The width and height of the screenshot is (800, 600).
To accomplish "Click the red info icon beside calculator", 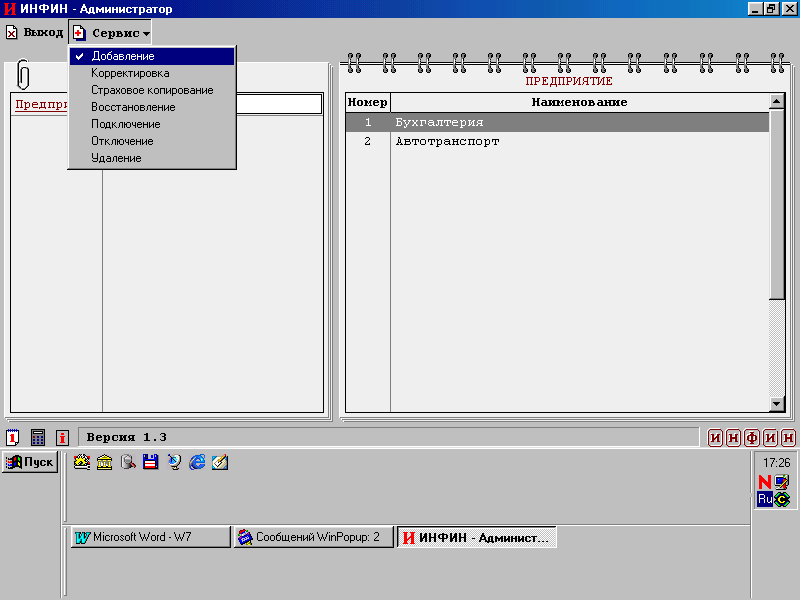I will (62, 437).
